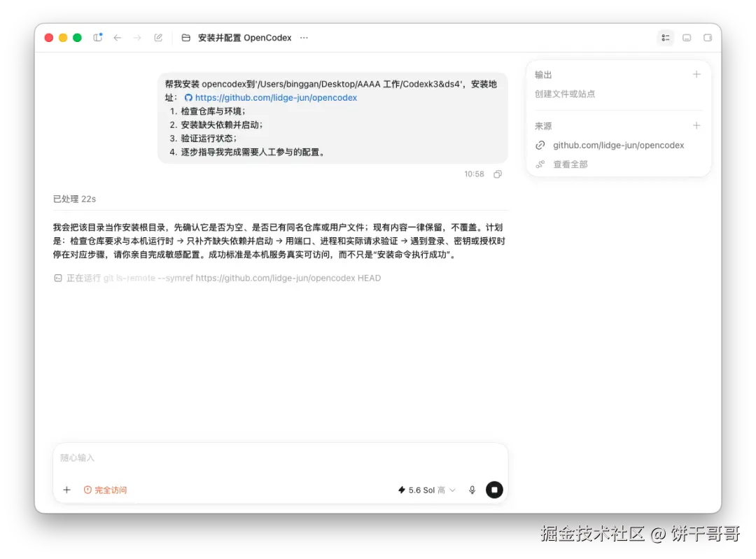
Task: Click the 输出 section heading
Action: click(543, 75)
